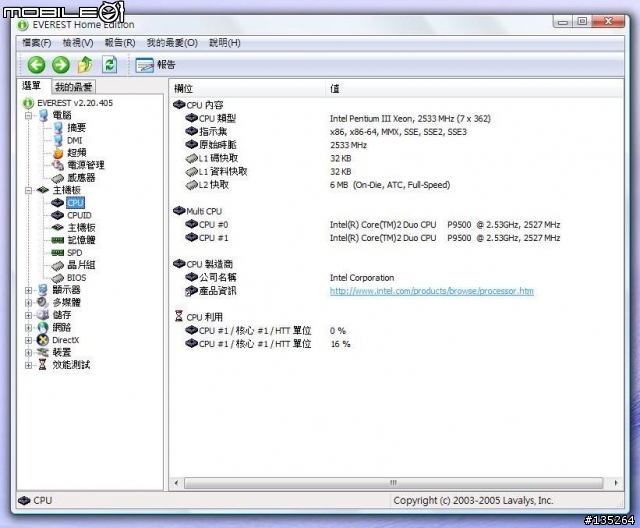Open the 我的最愛(O) menu
640x528 pixels.
coord(172,42)
